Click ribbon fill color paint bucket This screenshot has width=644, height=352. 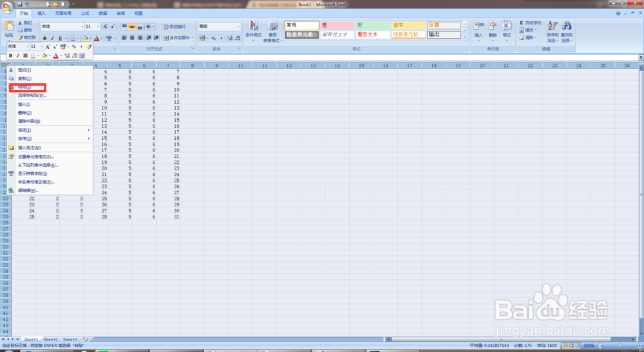[85, 38]
